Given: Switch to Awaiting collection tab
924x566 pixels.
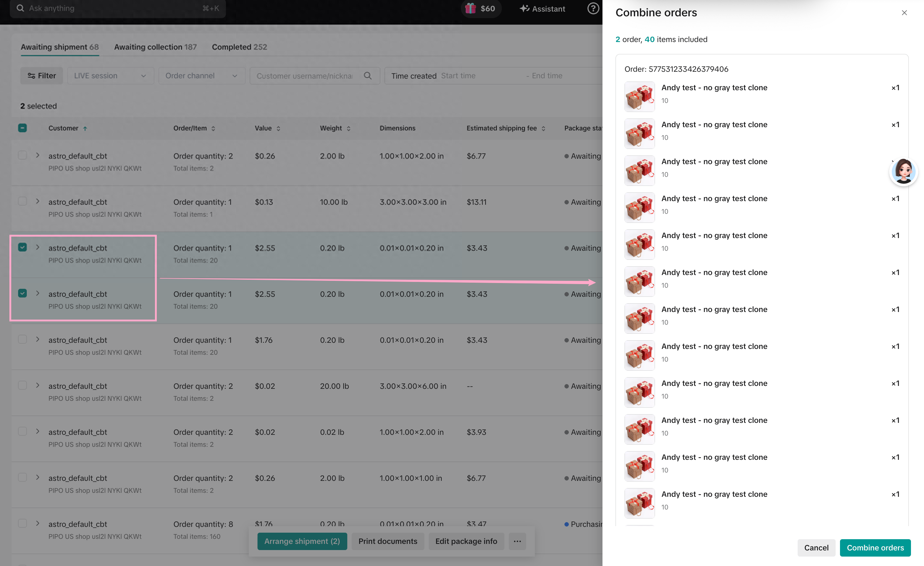Looking at the screenshot, I should tap(155, 47).
